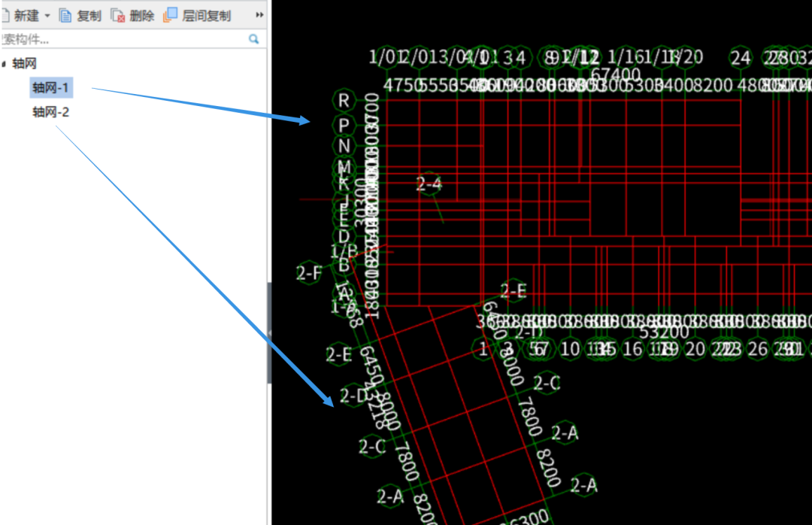Click axis bubble R in drawing
The height and width of the screenshot is (525, 812).
click(x=344, y=101)
